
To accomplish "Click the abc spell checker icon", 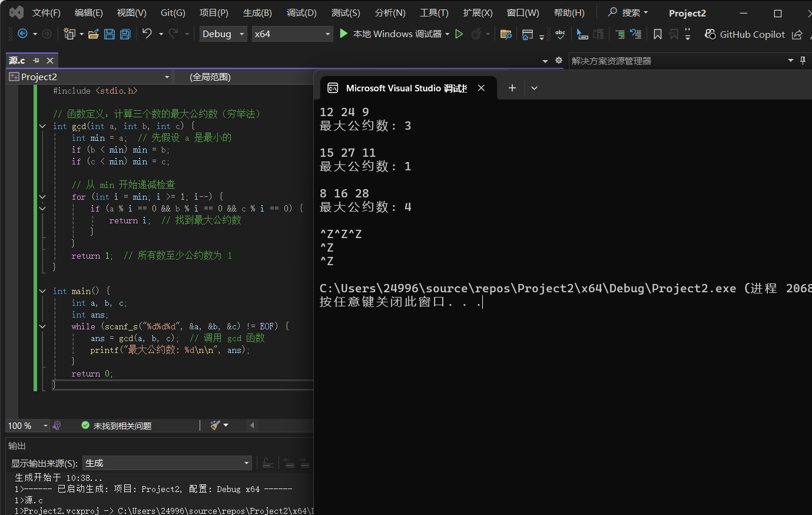I will [x=560, y=34].
